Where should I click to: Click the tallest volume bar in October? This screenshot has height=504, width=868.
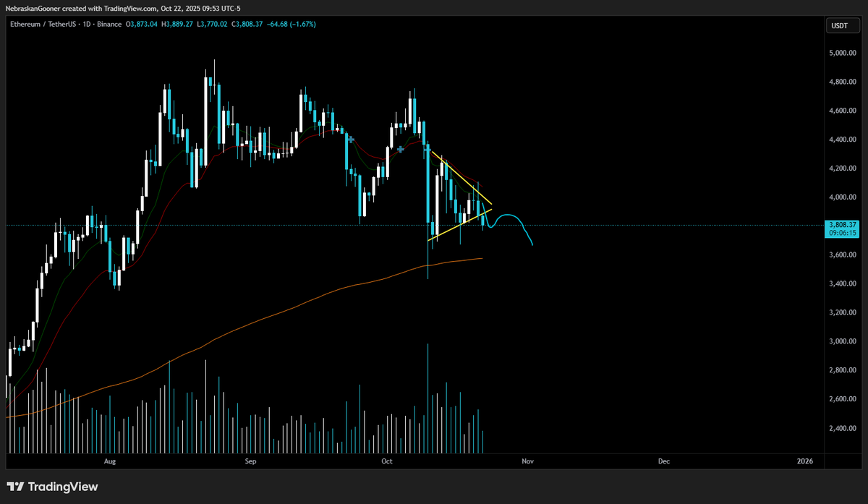(x=428, y=398)
